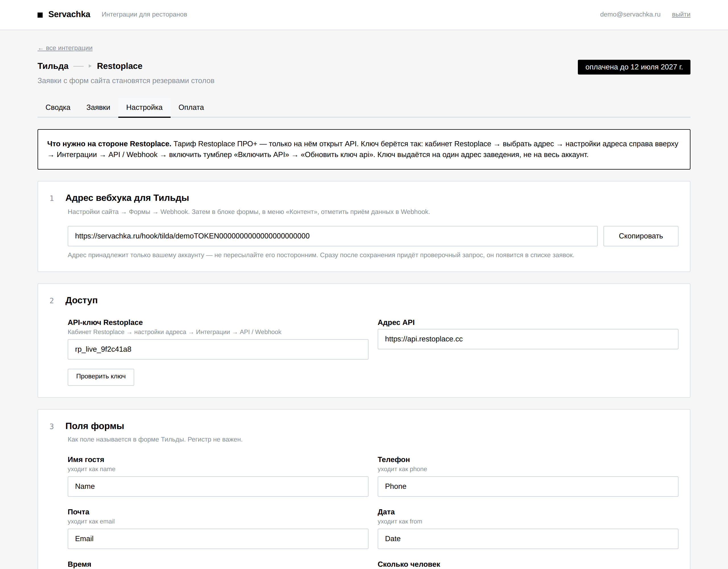Click the Tilda webhook URL field
Screen dimensions: 728x569
click(x=332, y=236)
